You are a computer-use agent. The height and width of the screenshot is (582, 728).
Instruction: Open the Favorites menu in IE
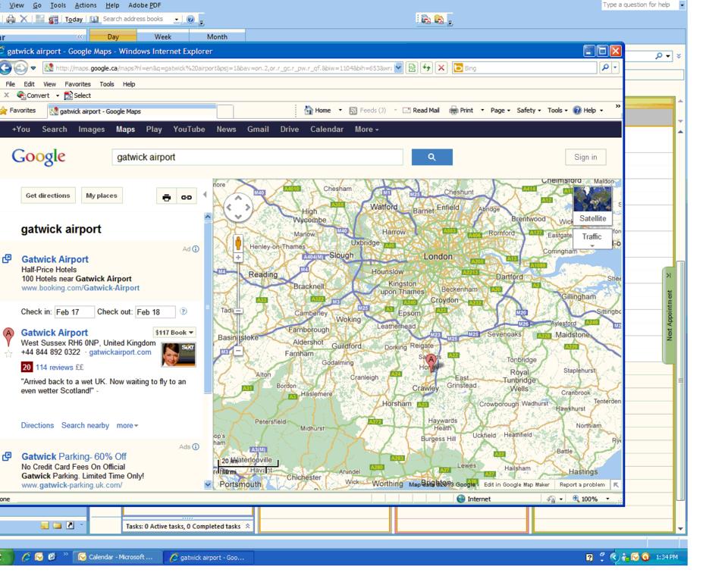[x=77, y=84]
